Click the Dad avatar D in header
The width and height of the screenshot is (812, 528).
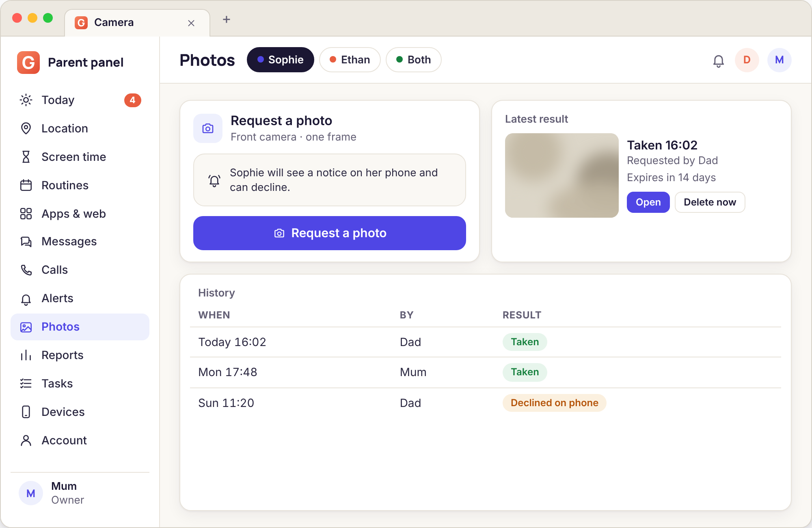pyautogui.click(x=747, y=60)
